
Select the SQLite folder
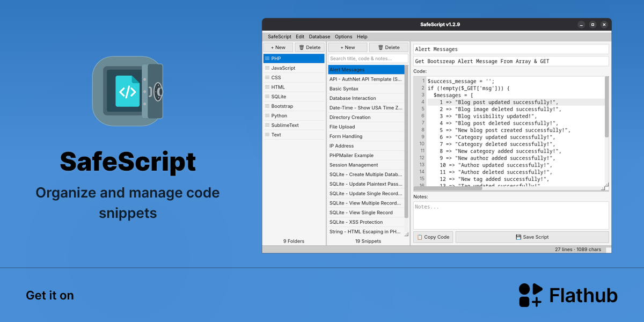pos(294,97)
